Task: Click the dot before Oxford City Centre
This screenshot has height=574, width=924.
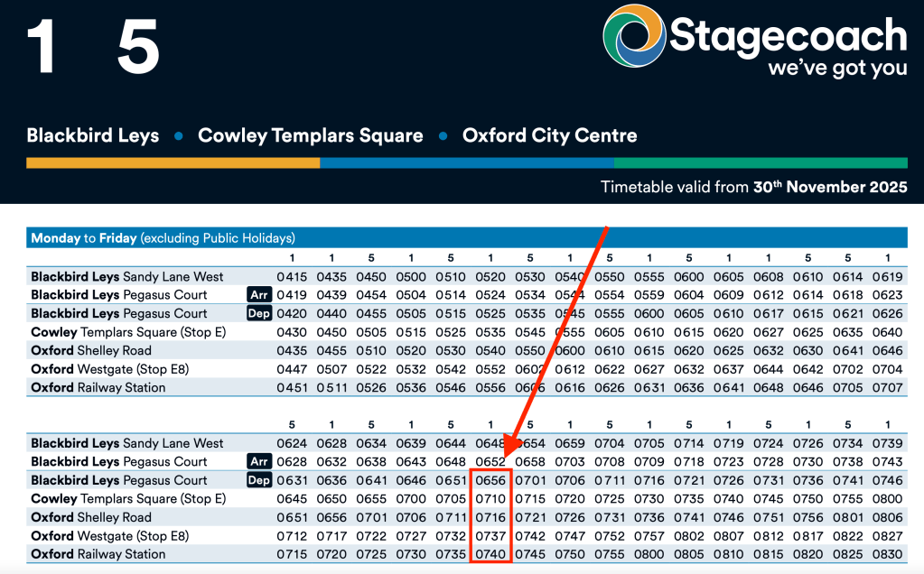Action: tap(443, 136)
